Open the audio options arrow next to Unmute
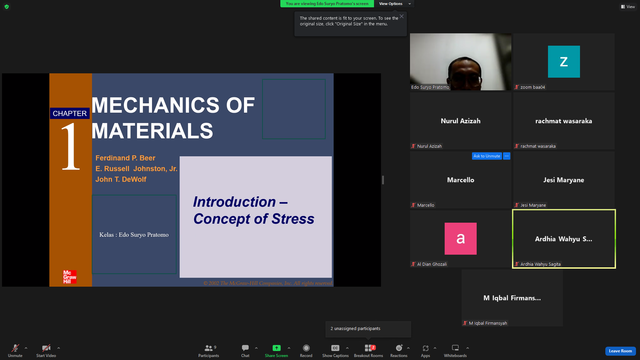Screen dimensions: 640x360 tap(26, 348)
